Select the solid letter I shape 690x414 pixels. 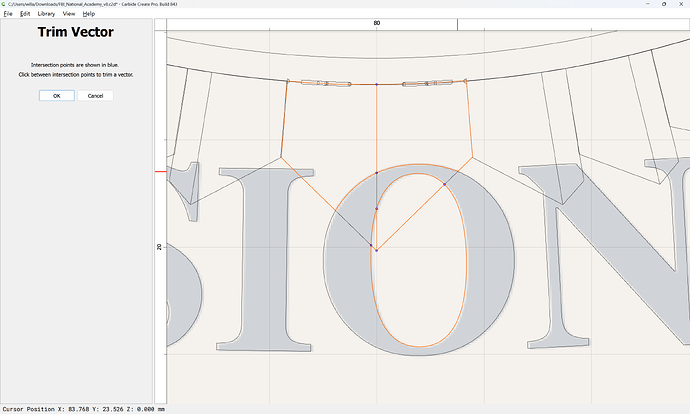coord(265,260)
